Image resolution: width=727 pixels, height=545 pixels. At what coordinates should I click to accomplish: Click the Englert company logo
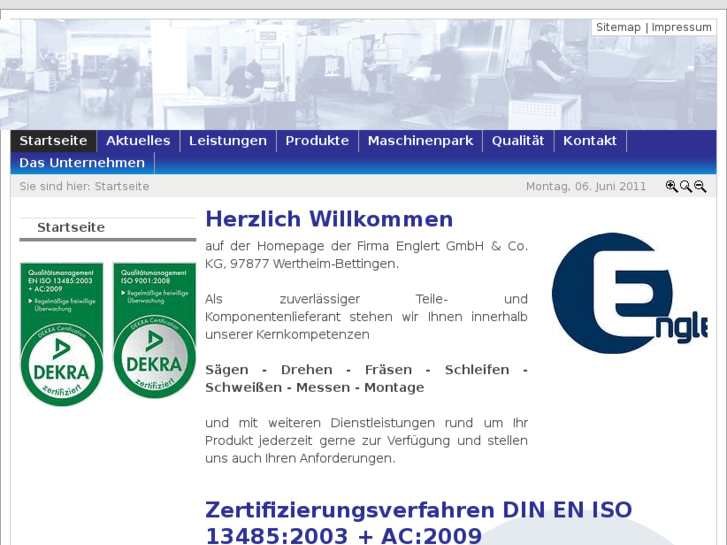pyautogui.click(x=629, y=293)
